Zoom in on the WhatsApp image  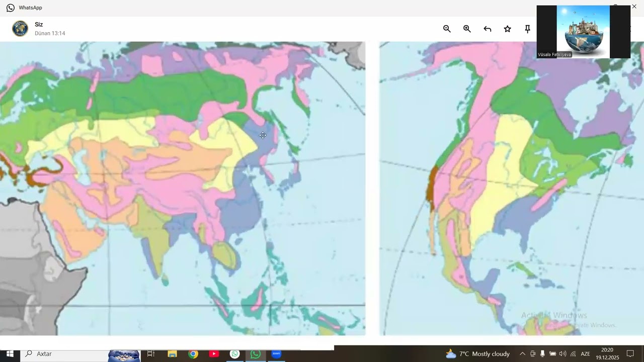click(467, 29)
